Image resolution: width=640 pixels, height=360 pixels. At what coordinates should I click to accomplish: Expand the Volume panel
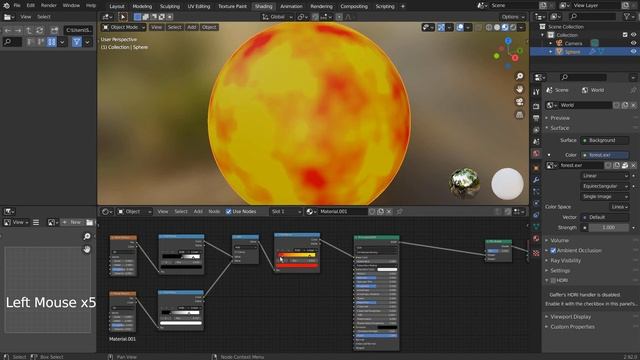tap(559, 240)
